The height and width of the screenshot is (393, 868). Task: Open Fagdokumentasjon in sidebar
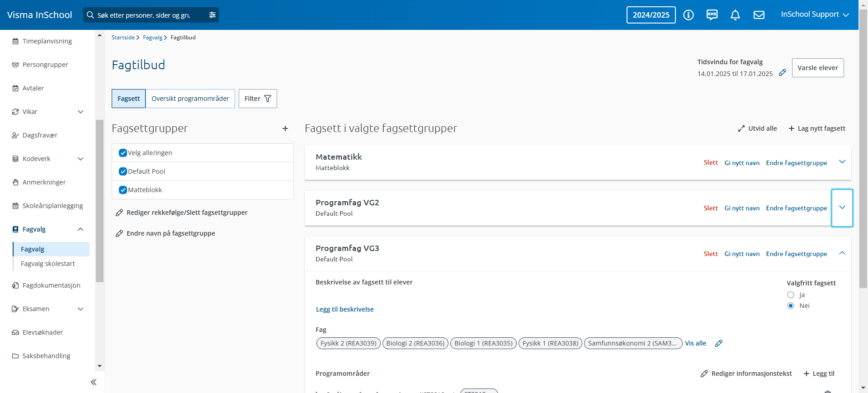pos(51,285)
